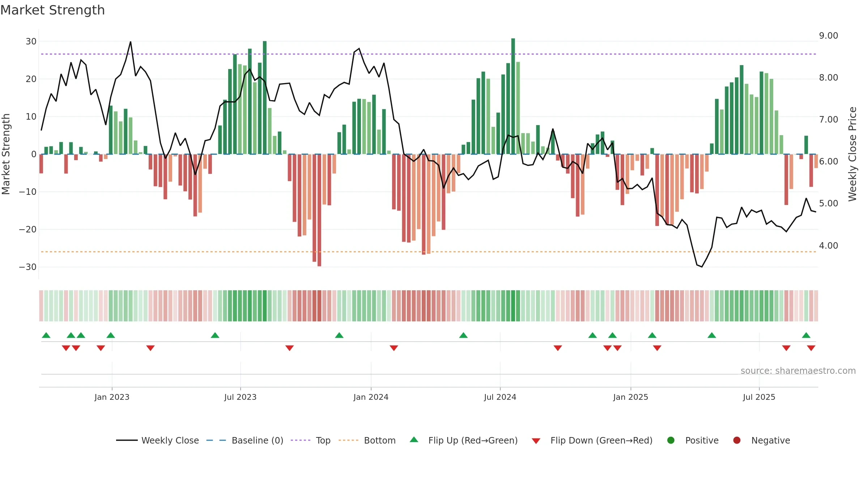The width and height of the screenshot is (868, 488).
Task: Open the source: sharemaestro.com credit
Action: 798,371
